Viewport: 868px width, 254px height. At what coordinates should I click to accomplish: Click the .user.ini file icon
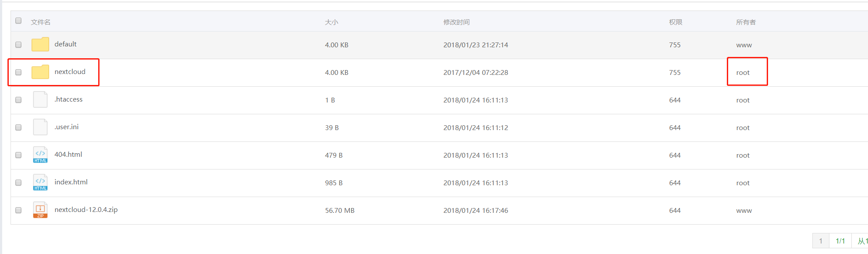[40, 127]
